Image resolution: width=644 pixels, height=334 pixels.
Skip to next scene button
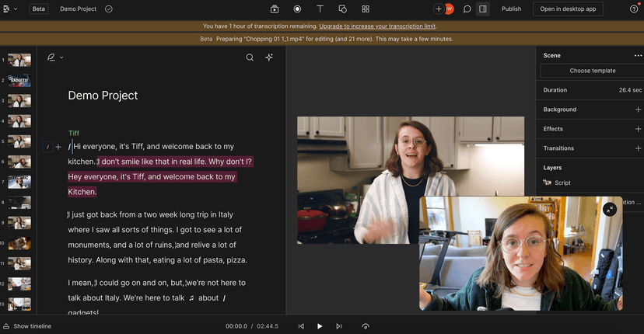(339, 326)
